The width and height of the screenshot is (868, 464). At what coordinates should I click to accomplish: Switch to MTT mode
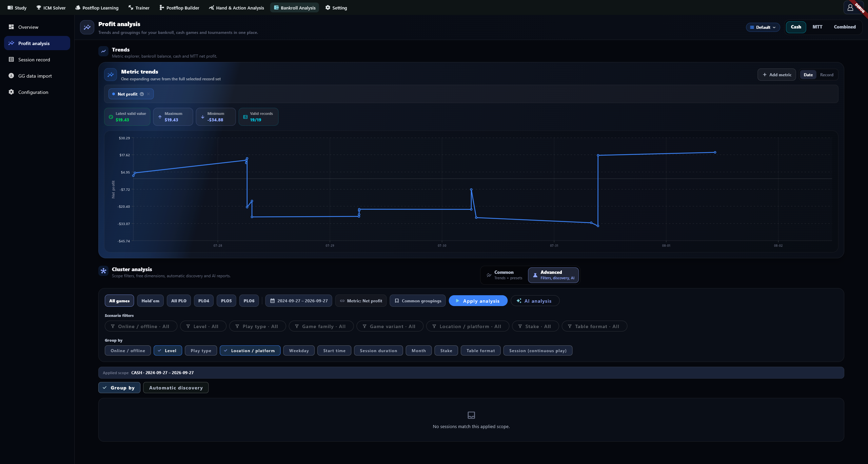click(x=817, y=27)
